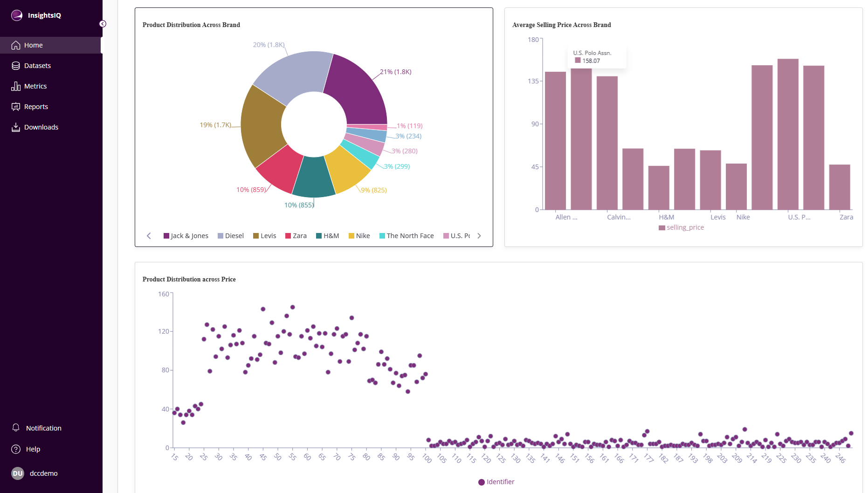The image size is (868, 493).
Task: Collapse the sidebar with the chevron control
Action: coord(103,23)
